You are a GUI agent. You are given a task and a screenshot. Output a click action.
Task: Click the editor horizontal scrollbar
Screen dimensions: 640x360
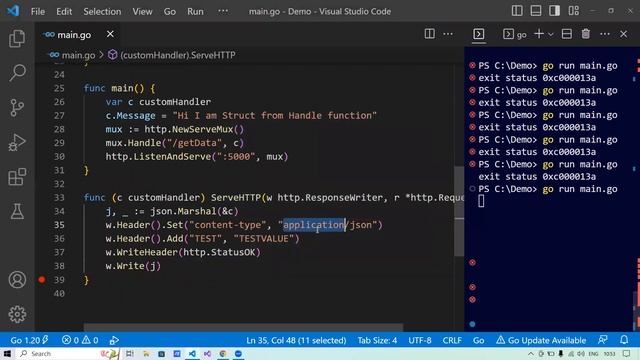point(243,327)
